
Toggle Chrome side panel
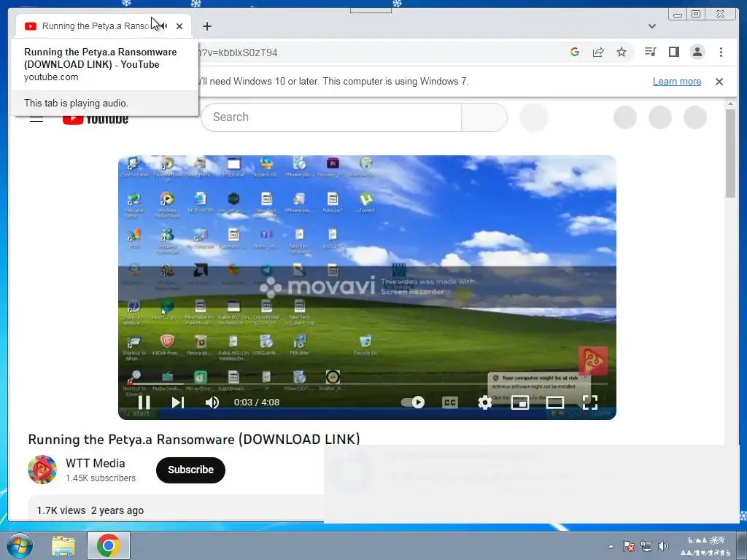(673, 52)
